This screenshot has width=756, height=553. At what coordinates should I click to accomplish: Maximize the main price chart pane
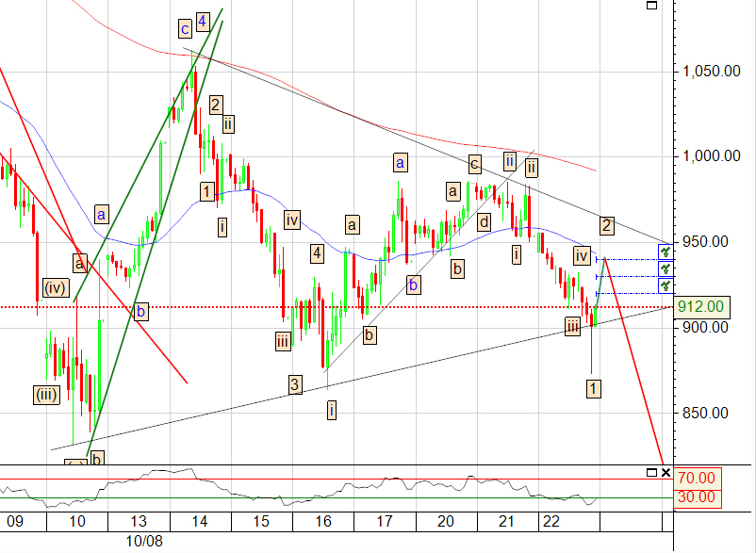click(x=651, y=6)
